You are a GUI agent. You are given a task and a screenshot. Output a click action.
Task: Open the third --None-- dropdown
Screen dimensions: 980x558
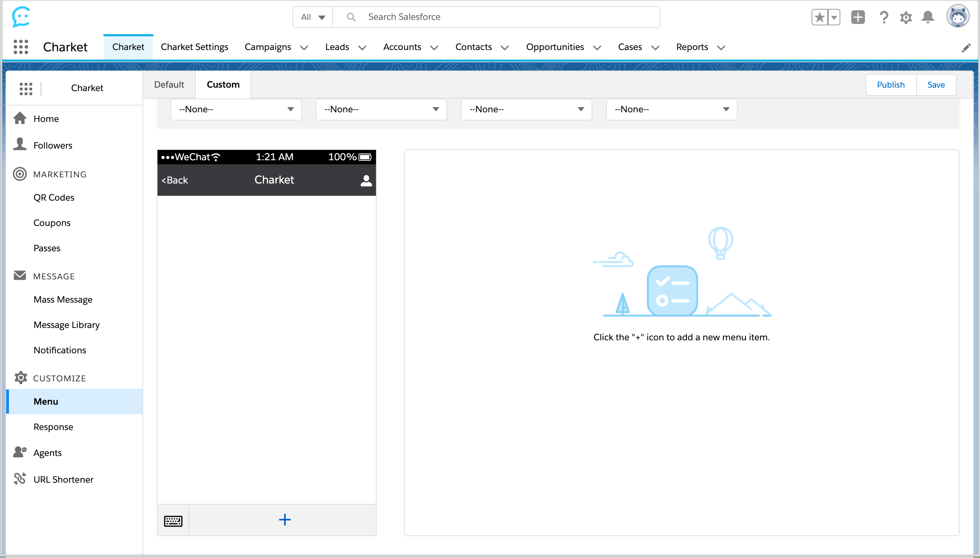527,110
